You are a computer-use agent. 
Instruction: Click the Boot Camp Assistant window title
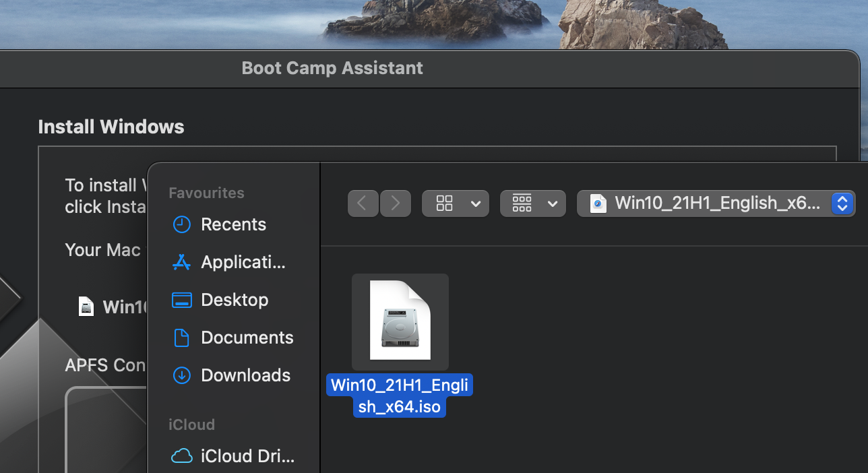[332, 68]
